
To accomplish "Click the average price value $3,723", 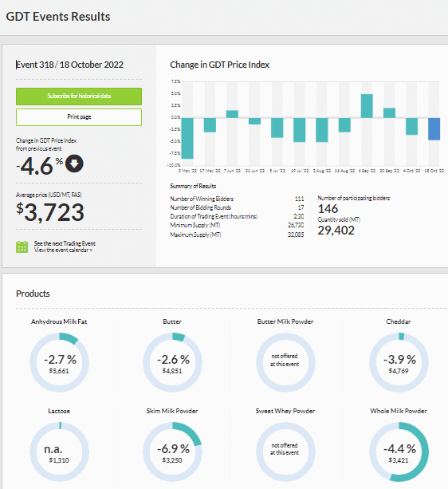I will (x=50, y=212).
